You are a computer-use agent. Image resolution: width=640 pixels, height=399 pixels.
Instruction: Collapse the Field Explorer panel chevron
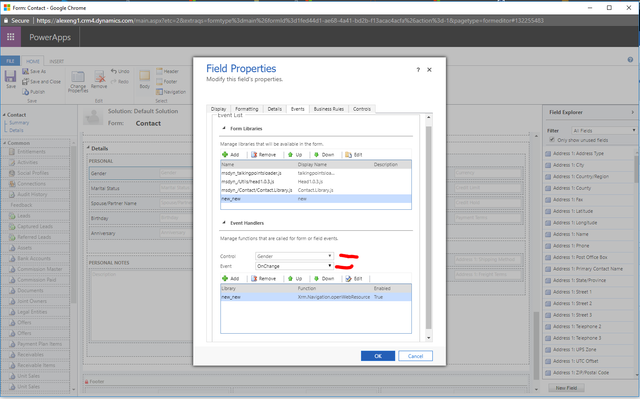coord(632,112)
